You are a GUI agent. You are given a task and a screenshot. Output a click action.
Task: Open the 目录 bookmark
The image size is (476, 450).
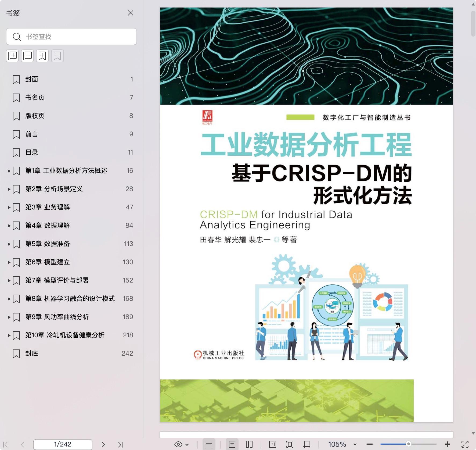click(x=32, y=152)
